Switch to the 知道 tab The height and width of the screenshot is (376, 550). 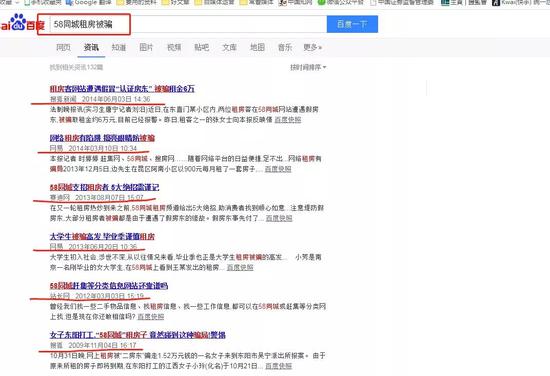click(119, 47)
